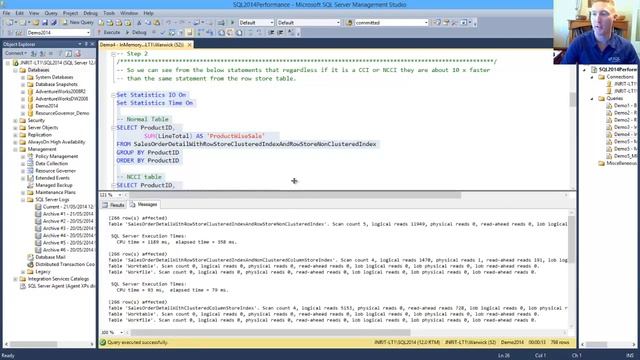This screenshot has width=640, height=360.
Task: Collapse the Management folder node
Action: pos(15,149)
